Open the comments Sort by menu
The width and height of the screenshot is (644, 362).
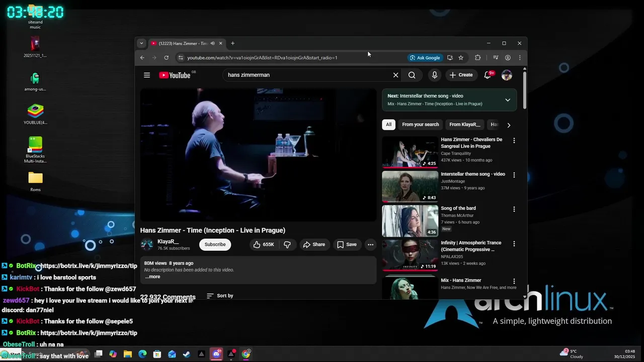(x=220, y=296)
